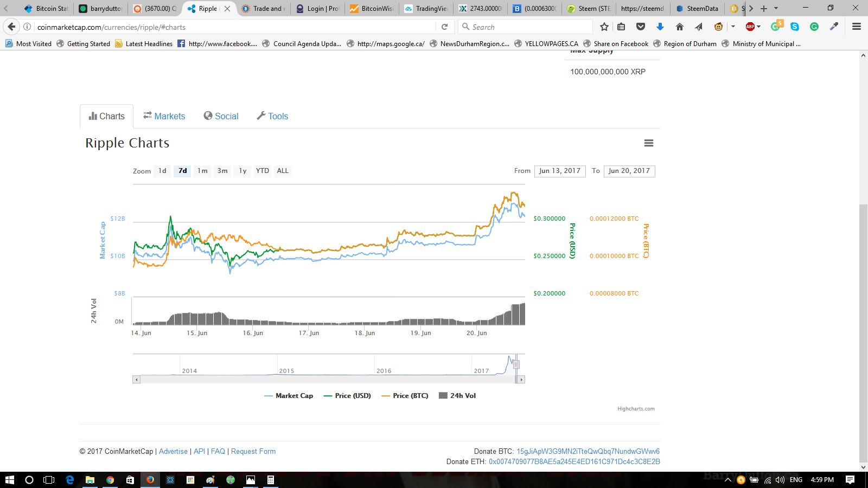Grab the navigator range handle on chart
This screenshot has height=488, width=868.
[x=516, y=364]
